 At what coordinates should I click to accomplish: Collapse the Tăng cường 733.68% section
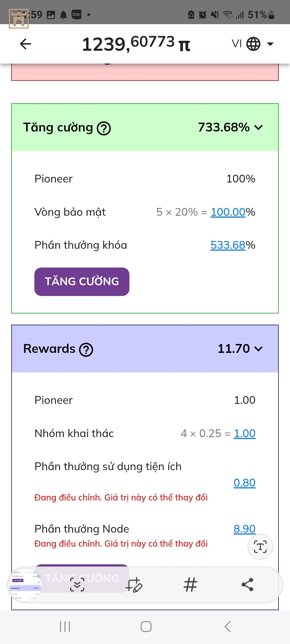tap(258, 127)
